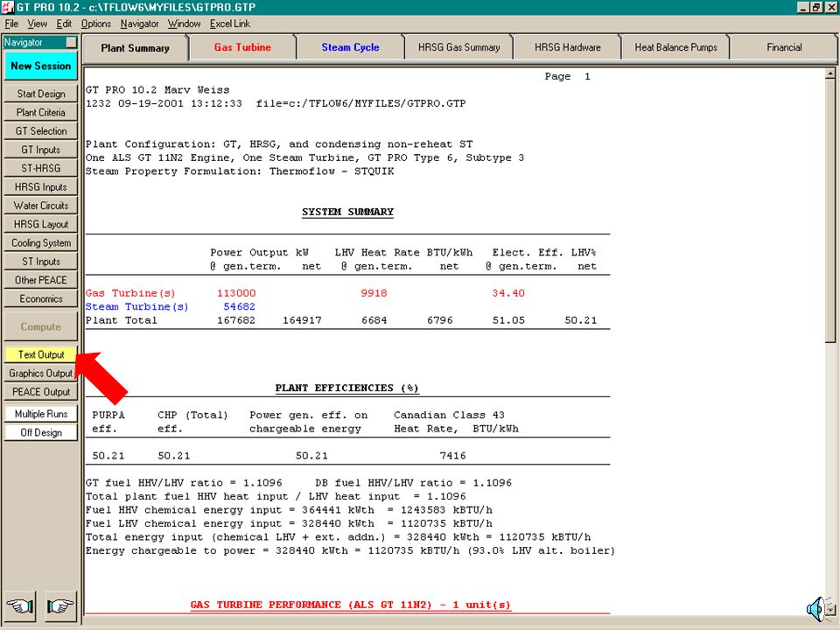This screenshot has height=630, width=840.
Task: Click the vertical scrollbar thumb
Action: point(830,211)
